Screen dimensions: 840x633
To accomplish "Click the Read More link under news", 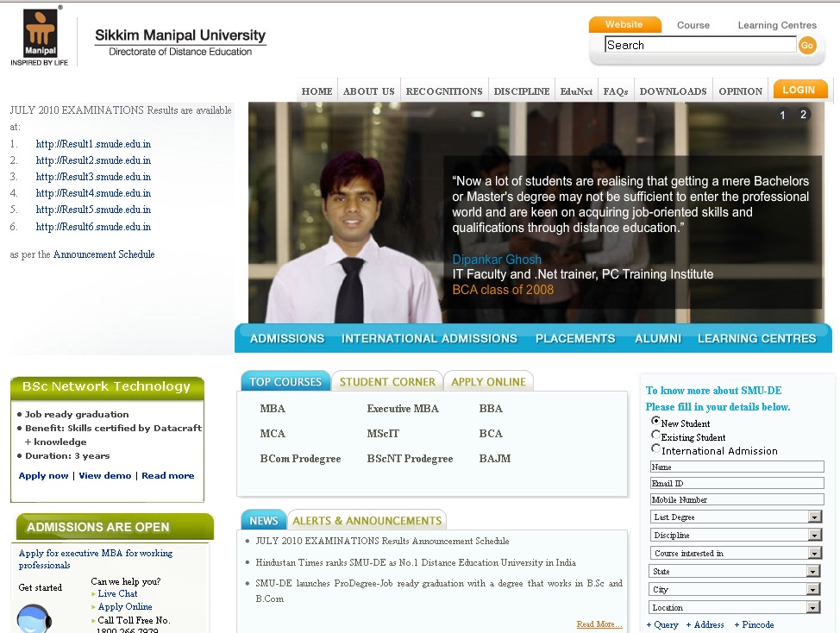I will pos(599,624).
